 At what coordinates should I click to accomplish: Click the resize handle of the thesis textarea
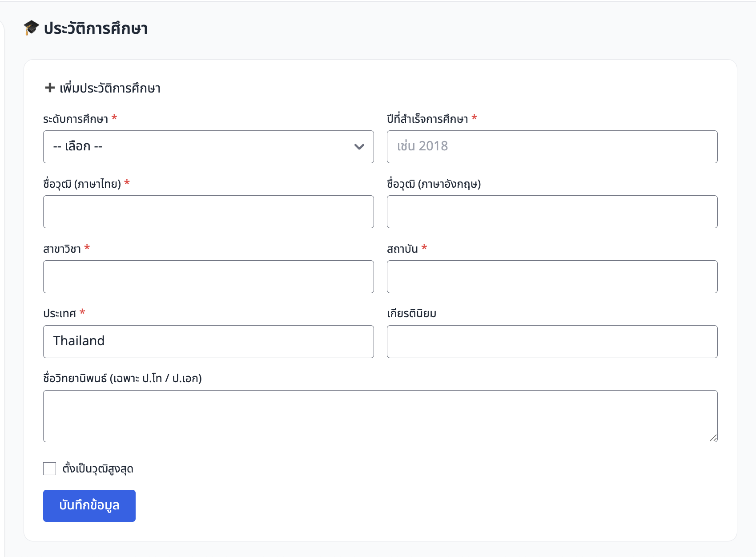(713, 438)
